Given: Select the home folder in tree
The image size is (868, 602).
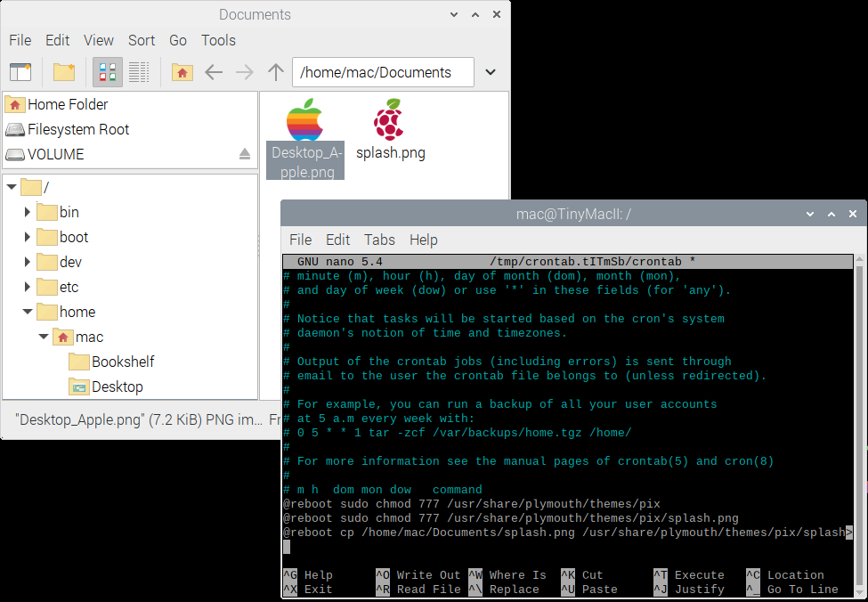Looking at the screenshot, I should 67,312.
